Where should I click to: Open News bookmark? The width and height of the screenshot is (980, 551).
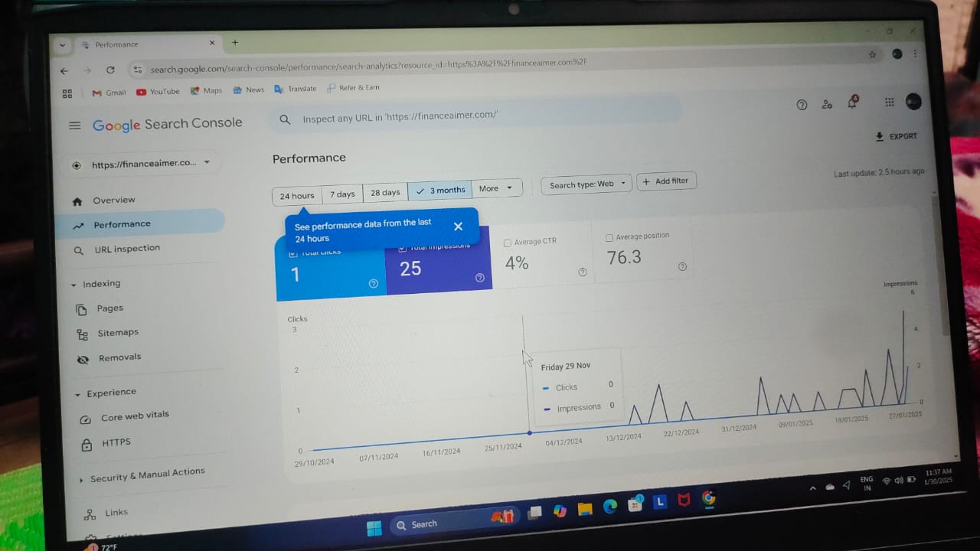tap(249, 90)
